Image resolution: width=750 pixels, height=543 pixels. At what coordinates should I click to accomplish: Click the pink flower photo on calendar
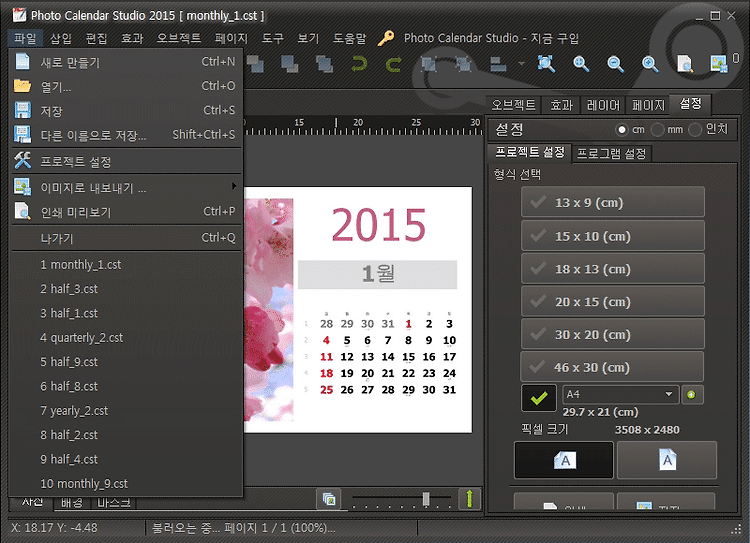pyautogui.click(x=268, y=310)
